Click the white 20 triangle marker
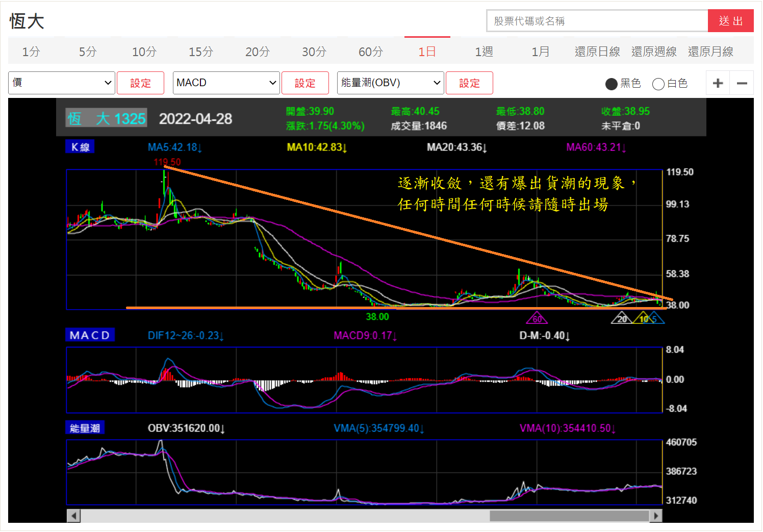This screenshot has height=532, width=763. coord(622,318)
